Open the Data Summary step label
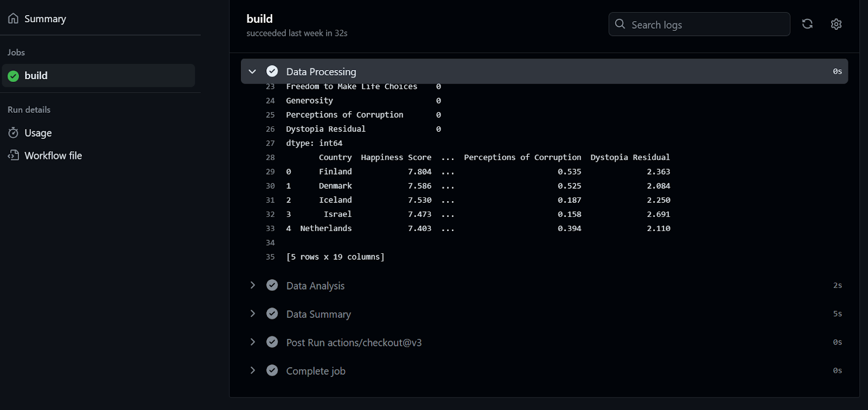The width and height of the screenshot is (868, 410). click(x=318, y=315)
